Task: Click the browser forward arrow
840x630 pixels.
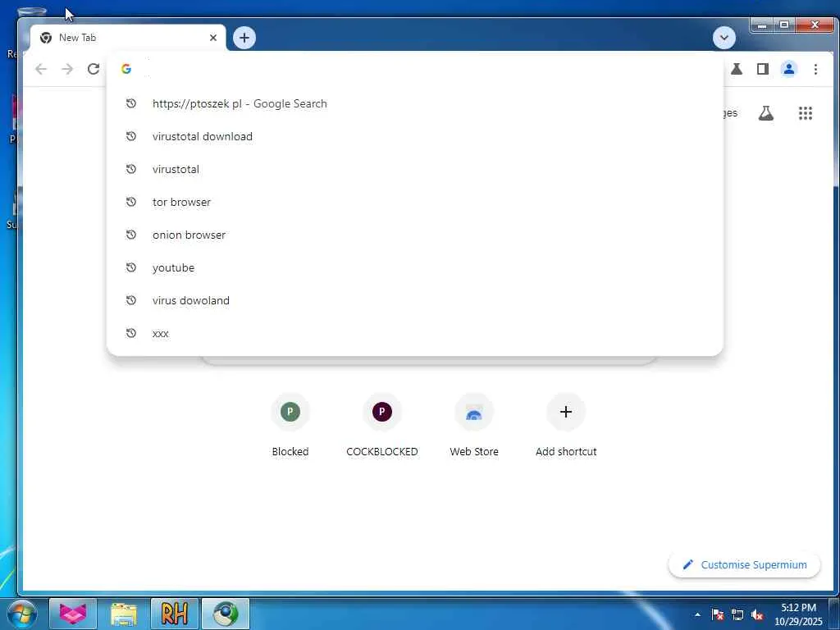Action: [x=67, y=69]
